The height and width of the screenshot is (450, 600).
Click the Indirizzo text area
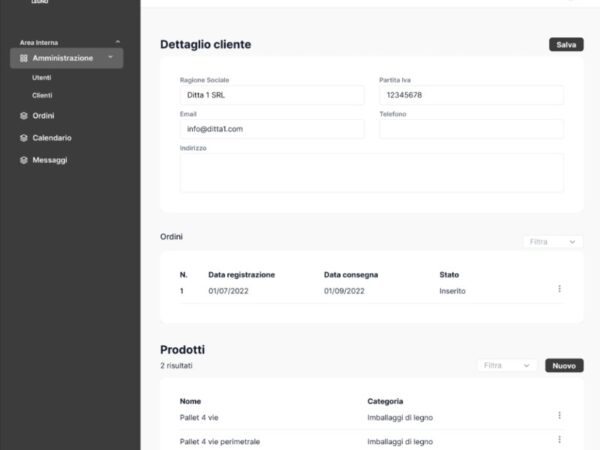click(x=371, y=173)
